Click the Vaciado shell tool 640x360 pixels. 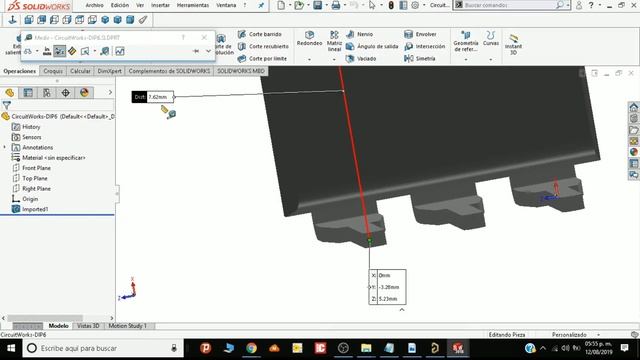click(x=361, y=58)
